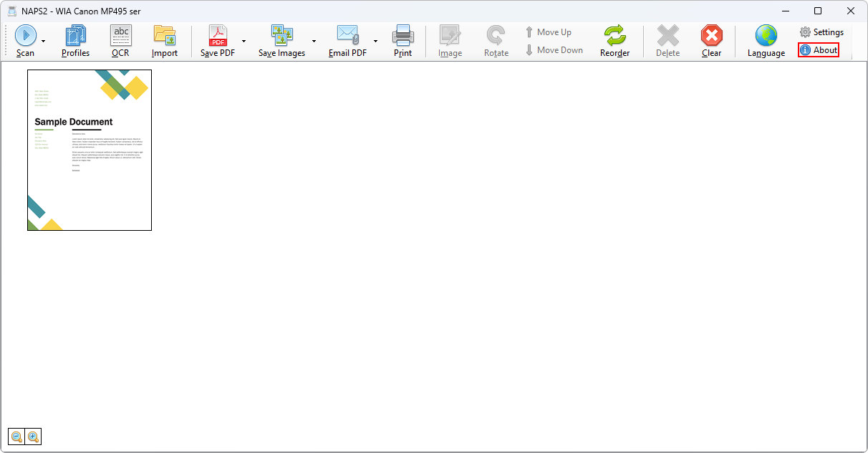
Task: Email the document as PDF
Action: pyautogui.click(x=347, y=40)
